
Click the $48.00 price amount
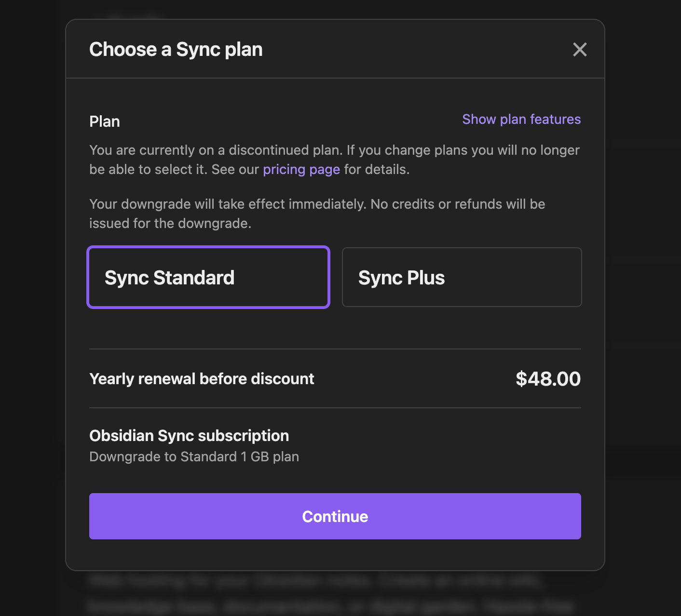pyautogui.click(x=548, y=379)
